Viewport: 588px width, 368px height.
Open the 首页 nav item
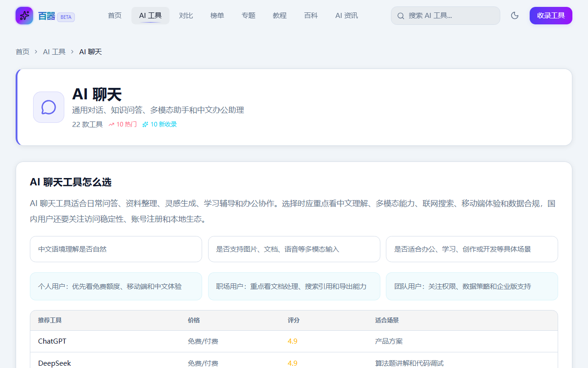click(115, 16)
